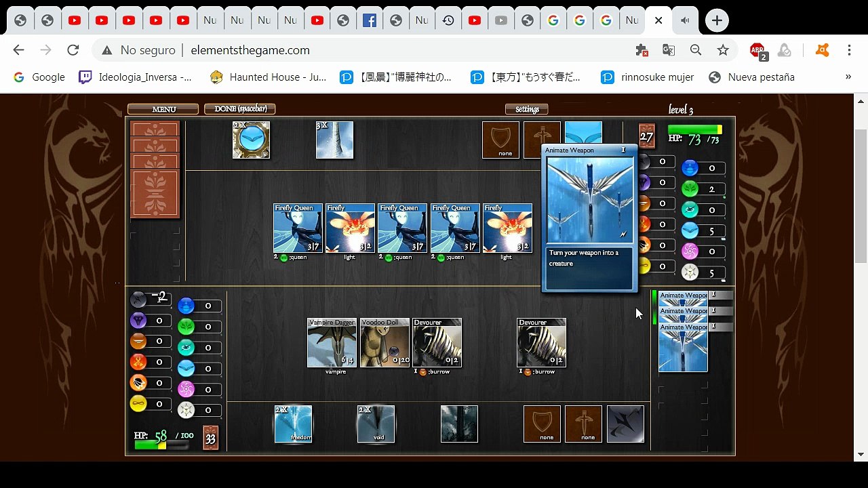Open the zoom magnifier icon in the address bar
The width and height of the screenshot is (868, 488).
click(696, 50)
